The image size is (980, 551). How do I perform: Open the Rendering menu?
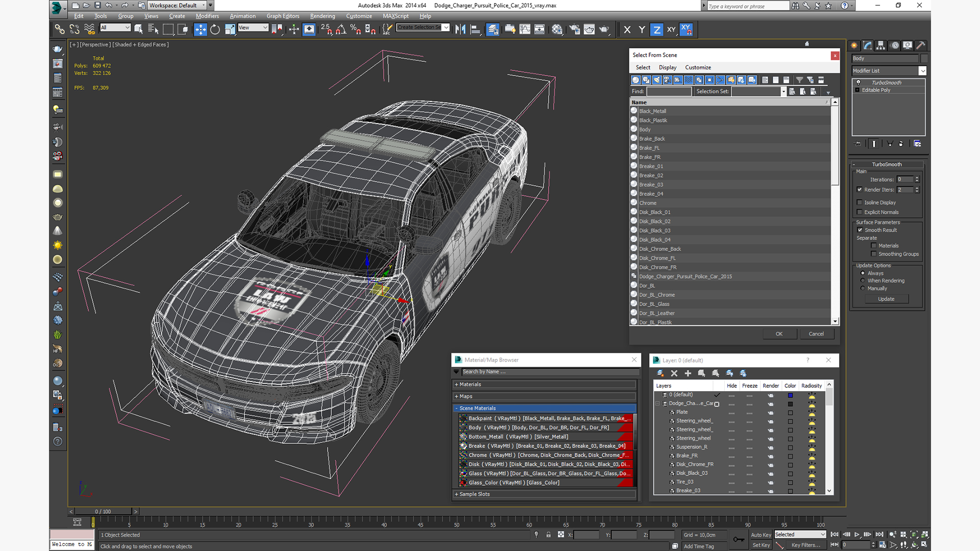click(x=323, y=16)
